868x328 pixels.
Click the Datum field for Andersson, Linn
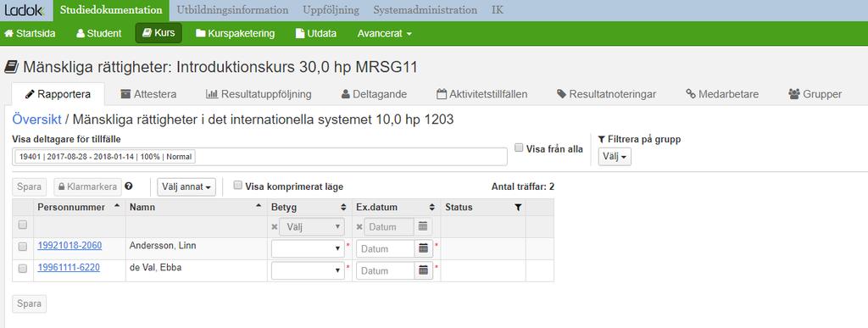click(386, 248)
